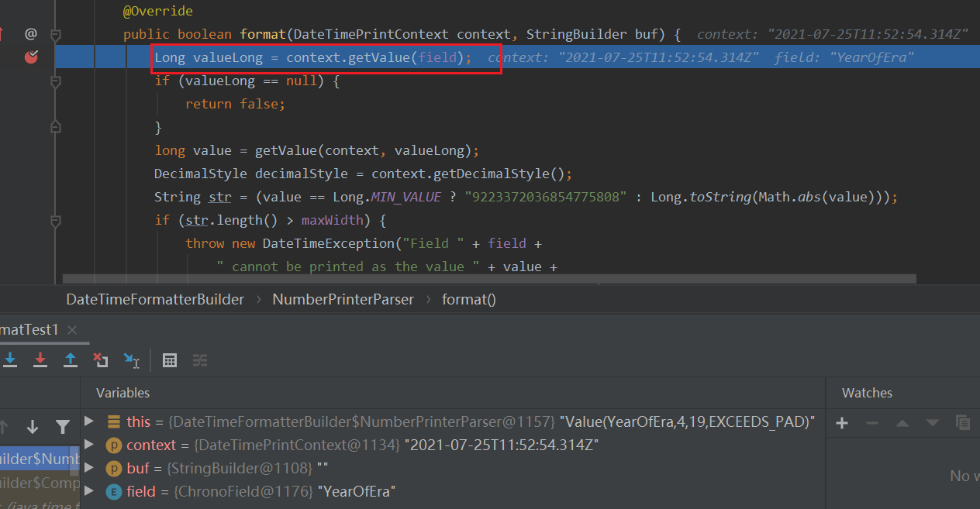Toggle the breakpoint on the valueLong line
Image resolution: width=980 pixels, height=509 pixels.
tap(31, 57)
